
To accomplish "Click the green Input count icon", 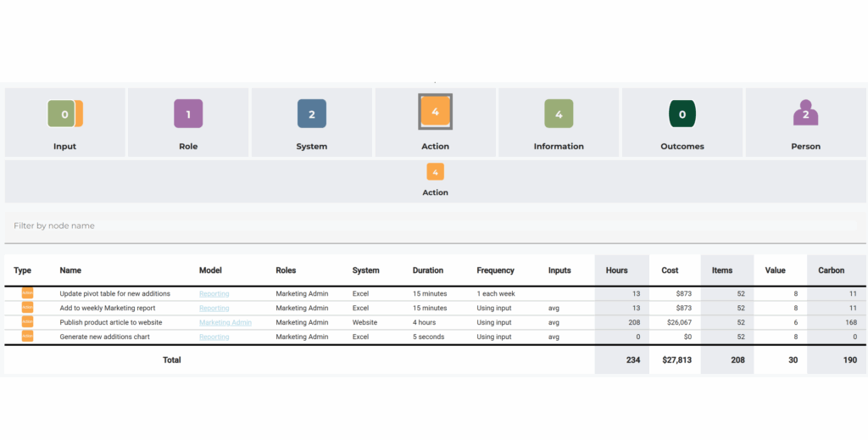I will (63, 114).
